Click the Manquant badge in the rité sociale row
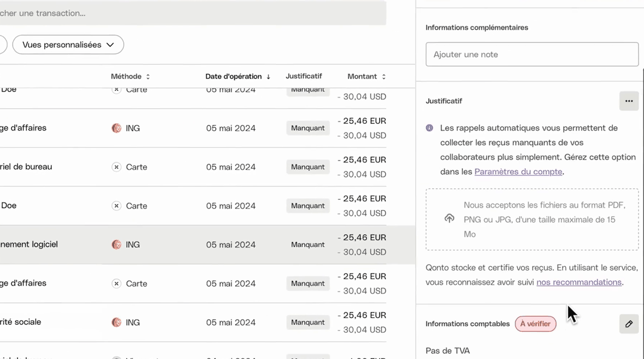The image size is (644, 359). pos(308,322)
